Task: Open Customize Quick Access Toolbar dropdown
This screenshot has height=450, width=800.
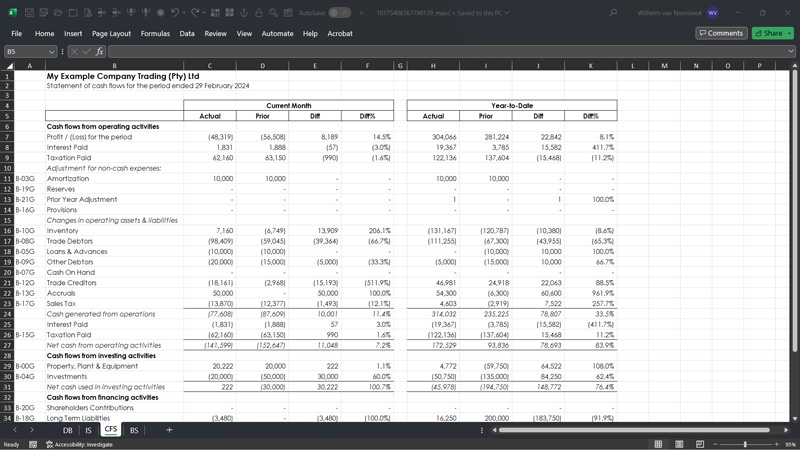Action: (x=362, y=13)
